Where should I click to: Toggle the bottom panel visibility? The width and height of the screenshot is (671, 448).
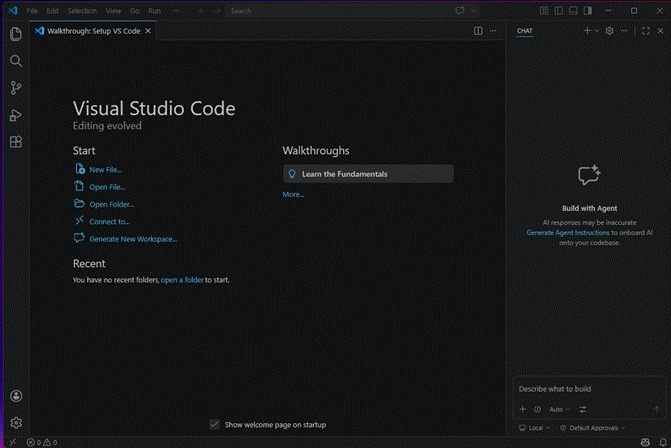pyautogui.click(x=573, y=11)
